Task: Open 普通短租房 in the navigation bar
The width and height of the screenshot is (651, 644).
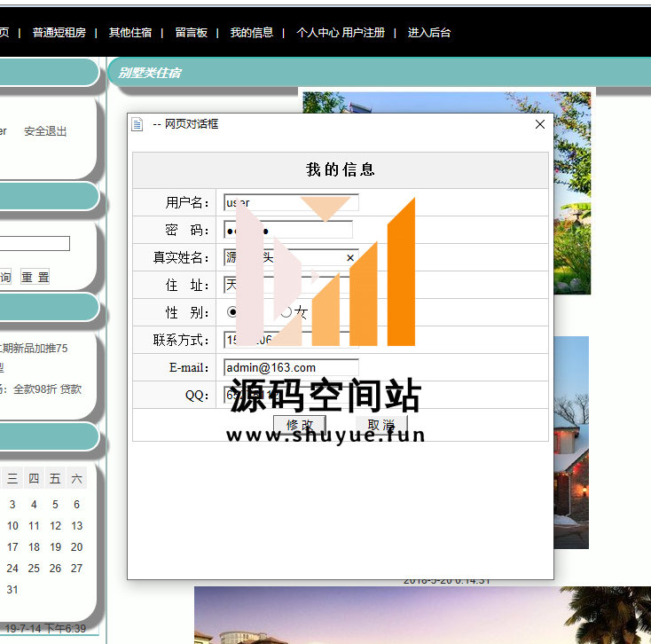Action: pos(59,33)
